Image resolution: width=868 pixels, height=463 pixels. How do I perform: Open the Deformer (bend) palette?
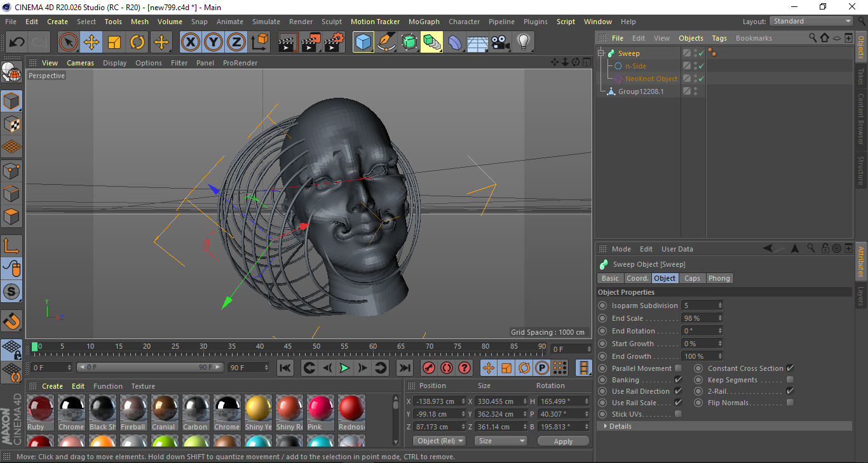[x=455, y=43]
